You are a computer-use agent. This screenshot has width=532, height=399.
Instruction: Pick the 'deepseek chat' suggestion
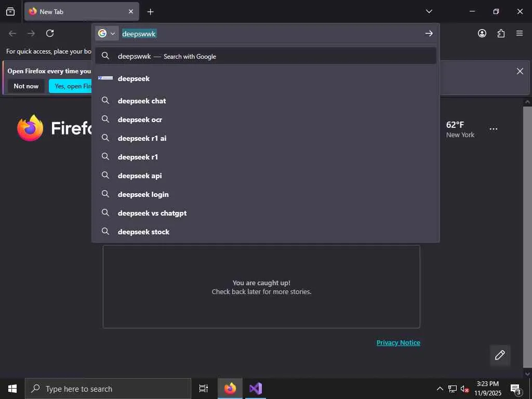click(x=265, y=101)
